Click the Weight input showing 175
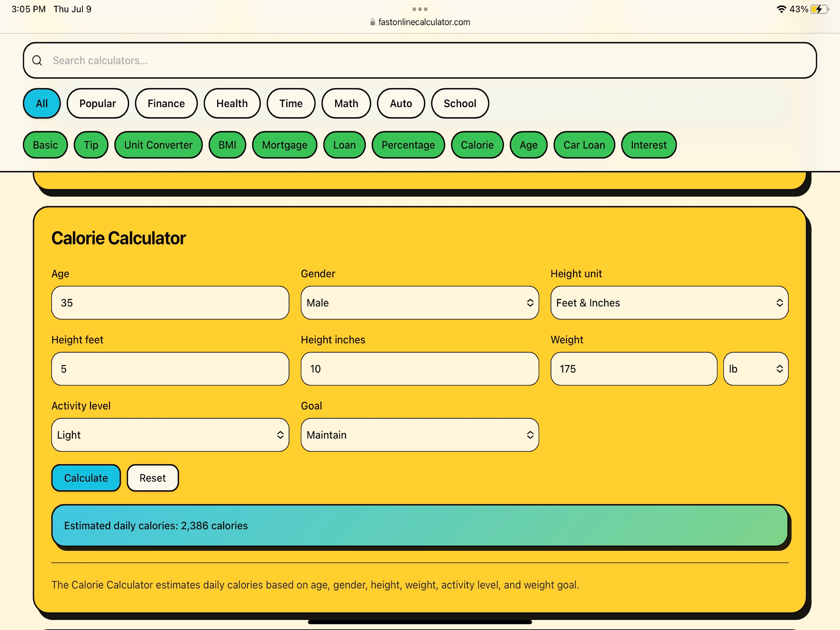 (x=634, y=369)
